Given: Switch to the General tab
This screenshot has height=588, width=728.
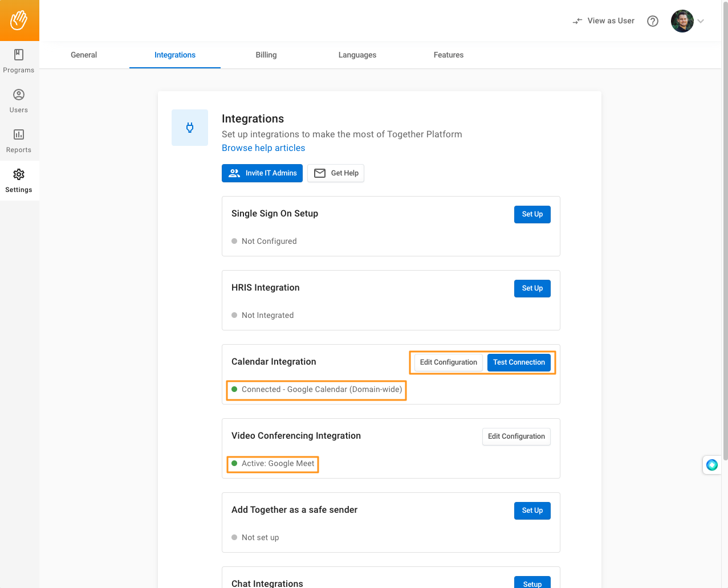Looking at the screenshot, I should click(84, 55).
